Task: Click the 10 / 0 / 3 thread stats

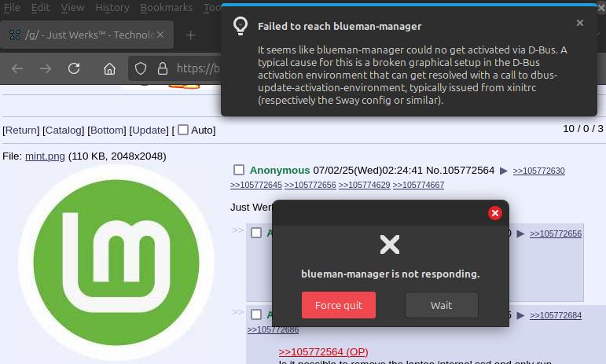Action: (582, 129)
